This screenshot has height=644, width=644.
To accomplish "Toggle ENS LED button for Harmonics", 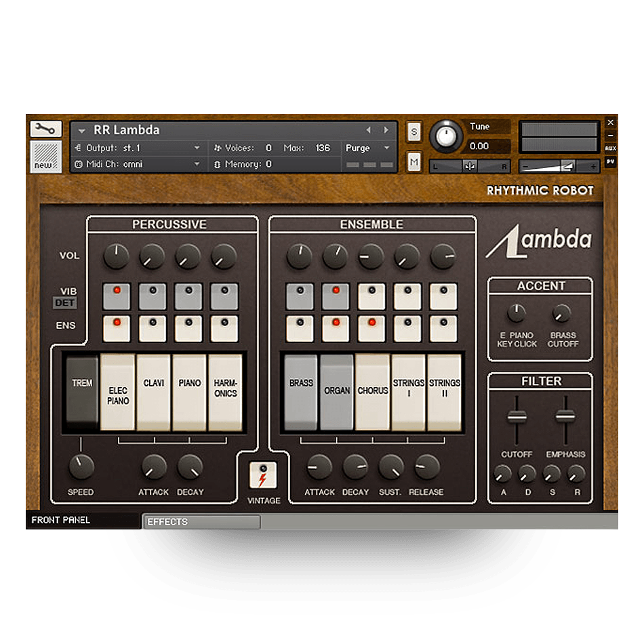I will [x=224, y=329].
